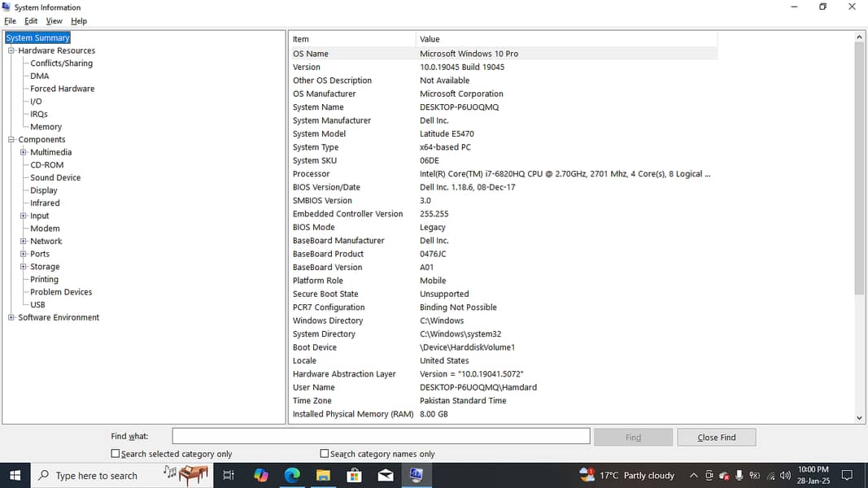Image resolution: width=868 pixels, height=488 pixels.
Task: Click the 'Find what' text field
Action: point(381,437)
